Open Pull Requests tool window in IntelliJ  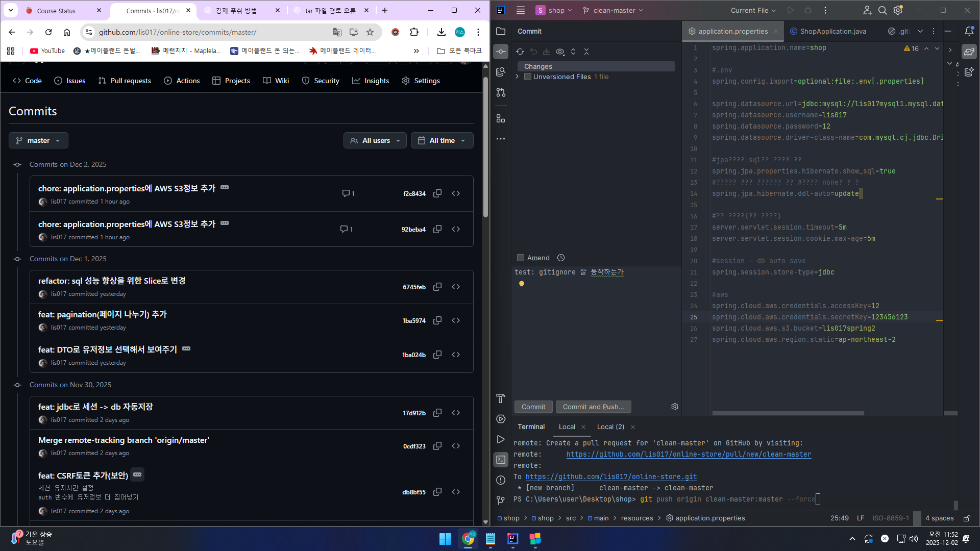pos(501,92)
